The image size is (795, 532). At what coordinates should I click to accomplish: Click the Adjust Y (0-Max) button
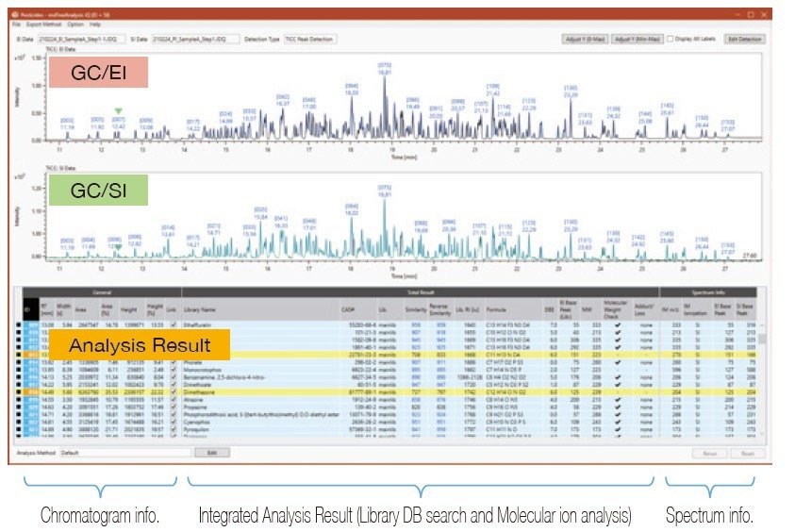(x=585, y=39)
